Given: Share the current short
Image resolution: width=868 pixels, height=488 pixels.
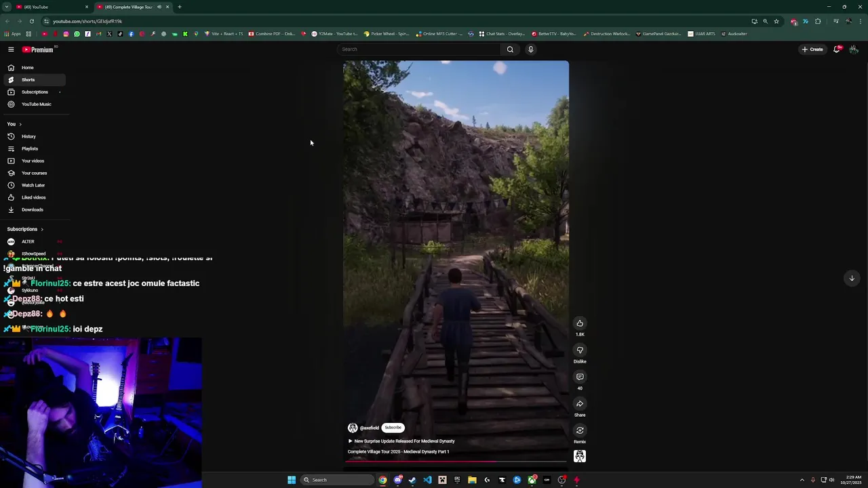Looking at the screenshot, I should [580, 404].
